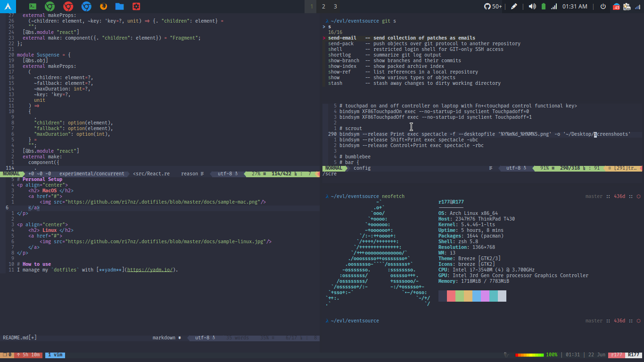Open the blue Chrome browser icon
The image size is (644, 362).
[86, 6]
